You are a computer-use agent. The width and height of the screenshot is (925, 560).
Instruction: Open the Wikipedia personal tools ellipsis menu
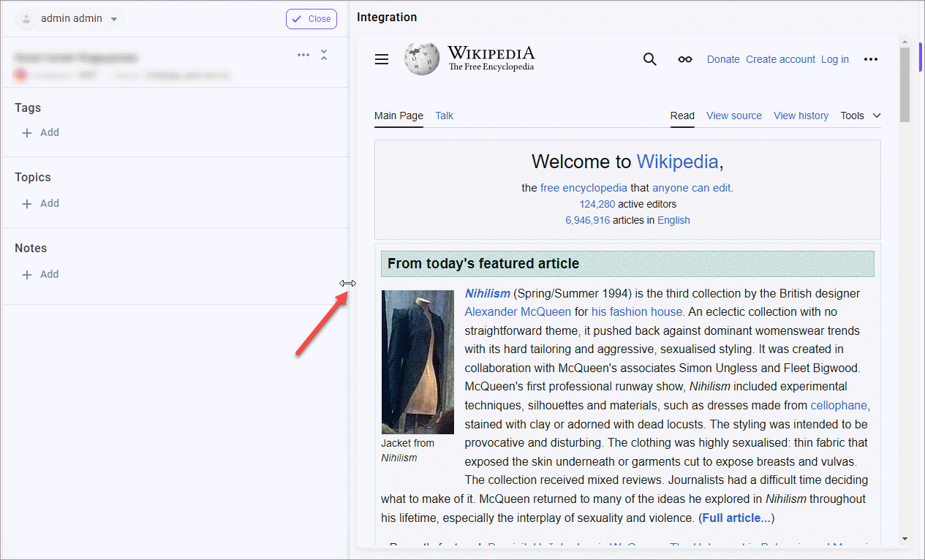870,59
